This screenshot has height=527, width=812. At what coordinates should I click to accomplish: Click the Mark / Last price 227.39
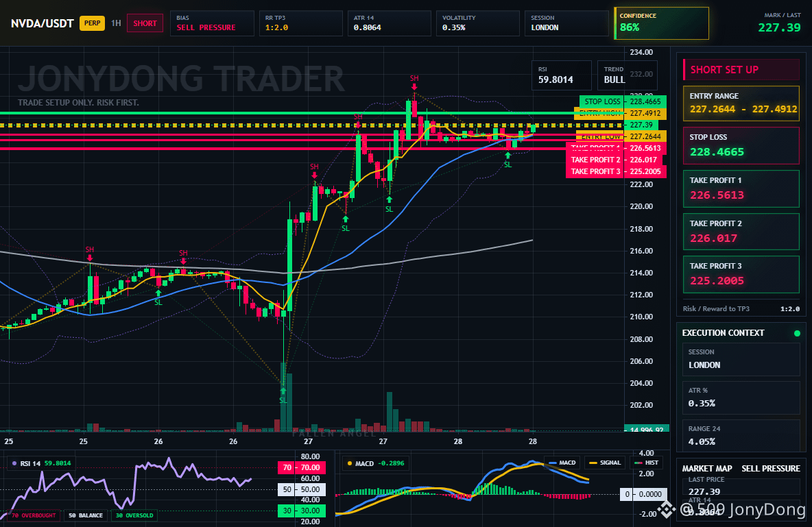coord(779,27)
